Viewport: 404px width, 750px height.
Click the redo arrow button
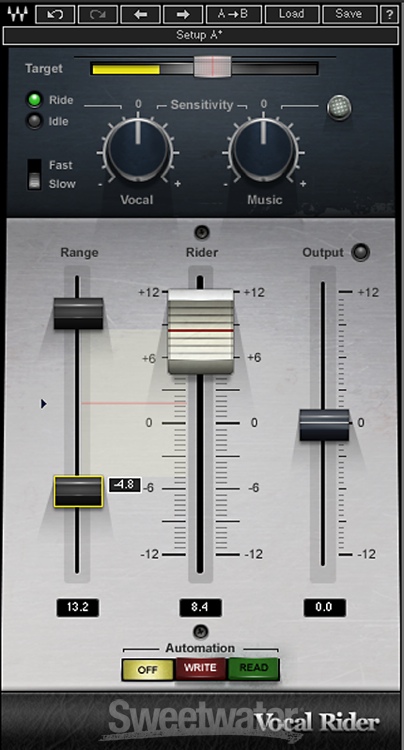pos(97,14)
